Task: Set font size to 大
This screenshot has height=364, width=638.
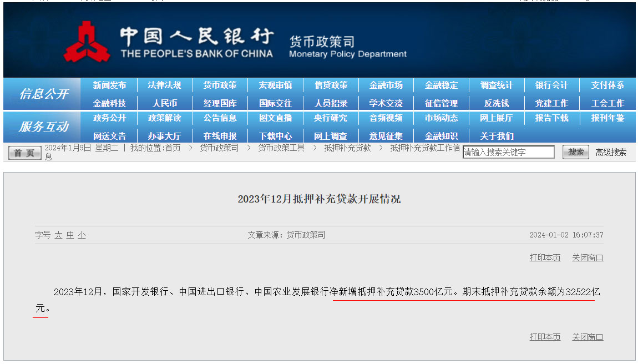Action: pyautogui.click(x=59, y=235)
